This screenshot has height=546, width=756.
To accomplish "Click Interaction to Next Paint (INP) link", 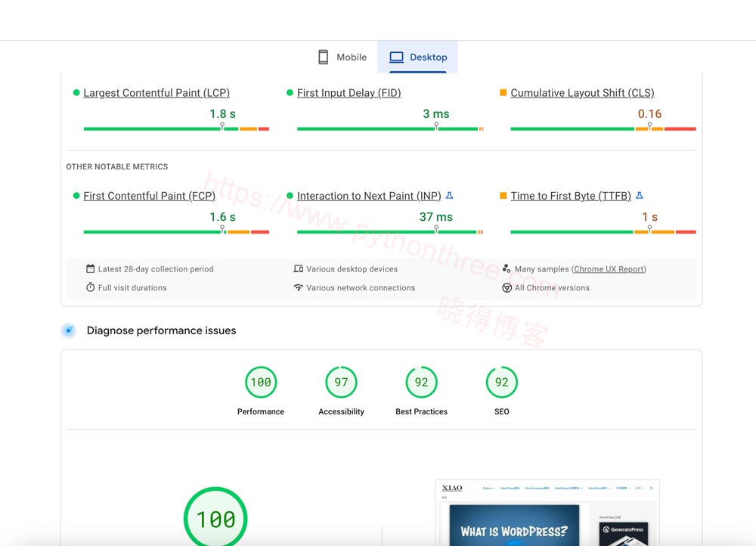I will (368, 196).
